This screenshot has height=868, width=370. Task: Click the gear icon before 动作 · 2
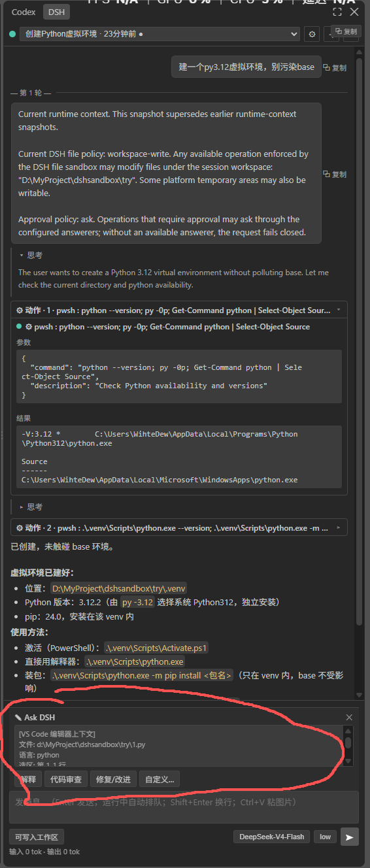20,527
